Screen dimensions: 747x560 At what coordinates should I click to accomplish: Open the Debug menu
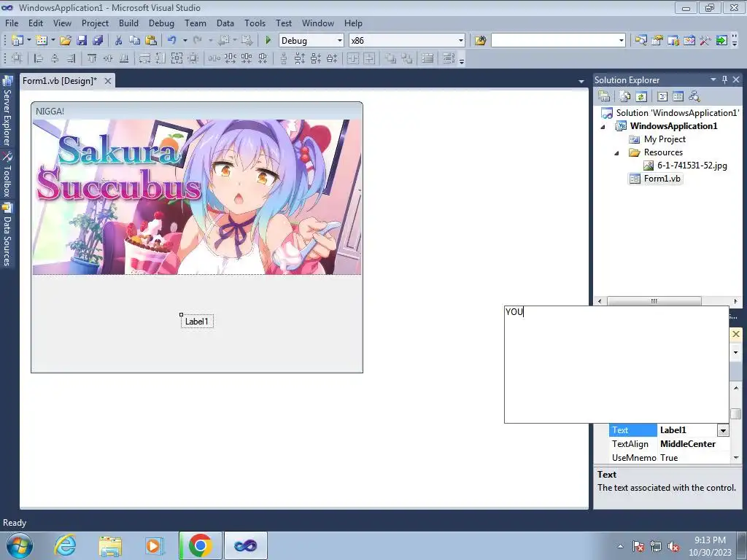(161, 23)
